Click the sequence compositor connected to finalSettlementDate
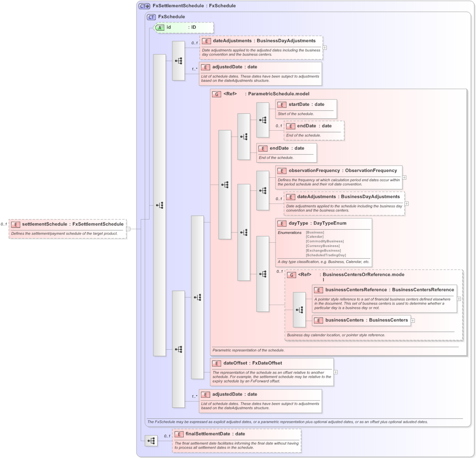The height and width of the screenshot is (458, 476). coord(151,440)
